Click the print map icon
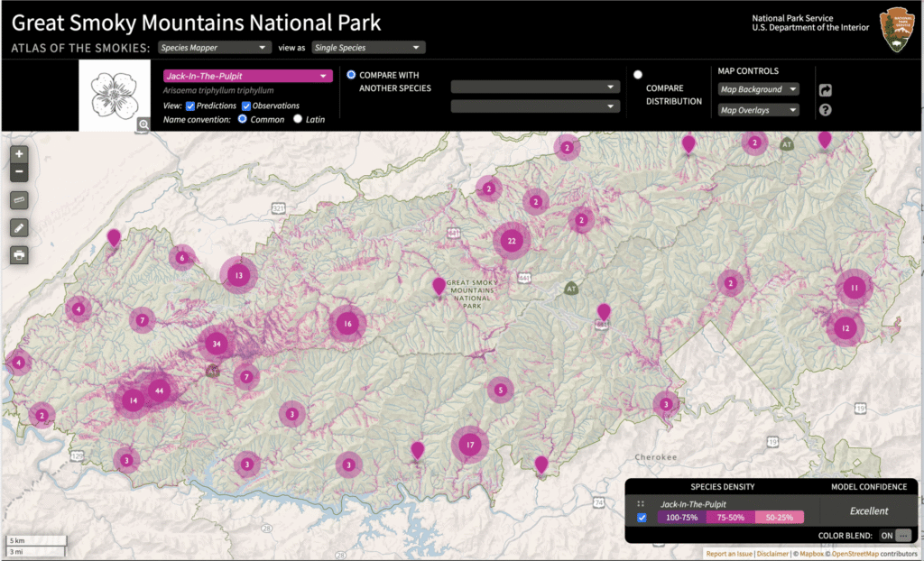 point(20,255)
